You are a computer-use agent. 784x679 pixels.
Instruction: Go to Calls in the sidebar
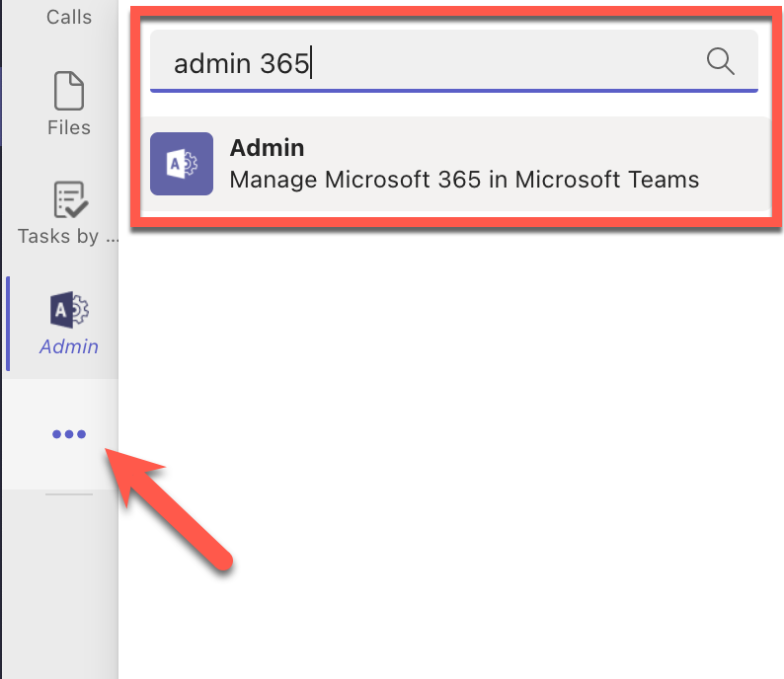69,17
